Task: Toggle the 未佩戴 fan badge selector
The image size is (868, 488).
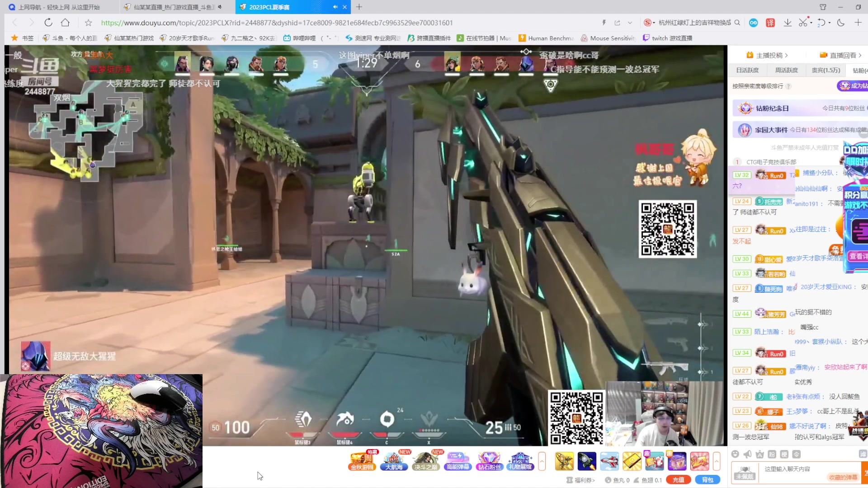Action: click(x=745, y=472)
